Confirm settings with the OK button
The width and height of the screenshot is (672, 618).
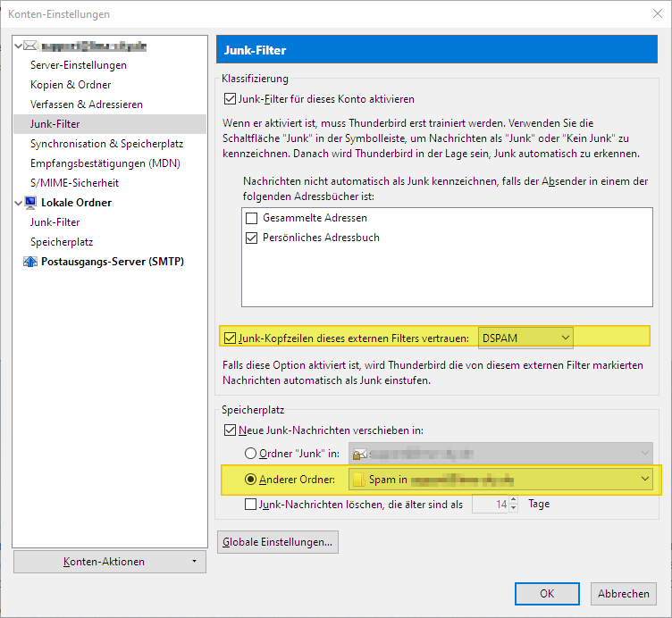(x=547, y=593)
